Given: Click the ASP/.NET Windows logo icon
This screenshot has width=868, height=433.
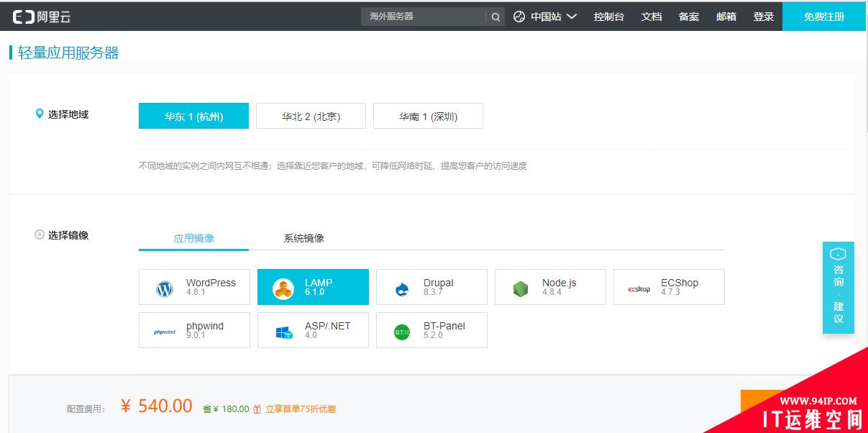Looking at the screenshot, I should (284, 332).
